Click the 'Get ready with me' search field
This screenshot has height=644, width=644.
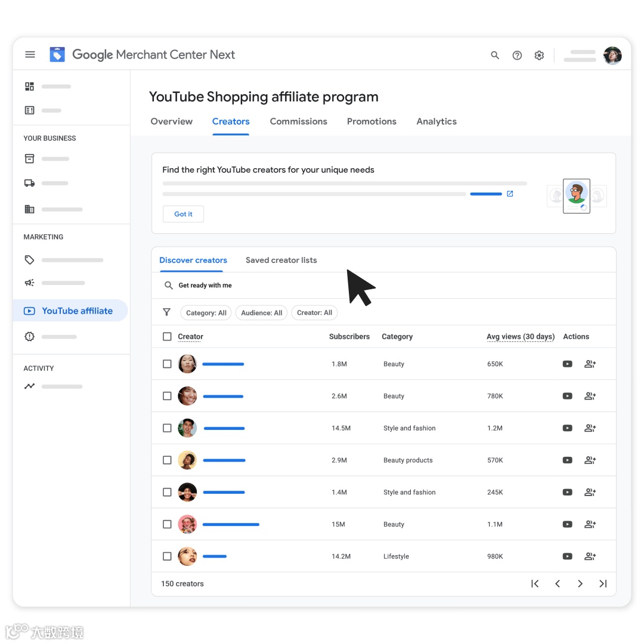pos(383,286)
